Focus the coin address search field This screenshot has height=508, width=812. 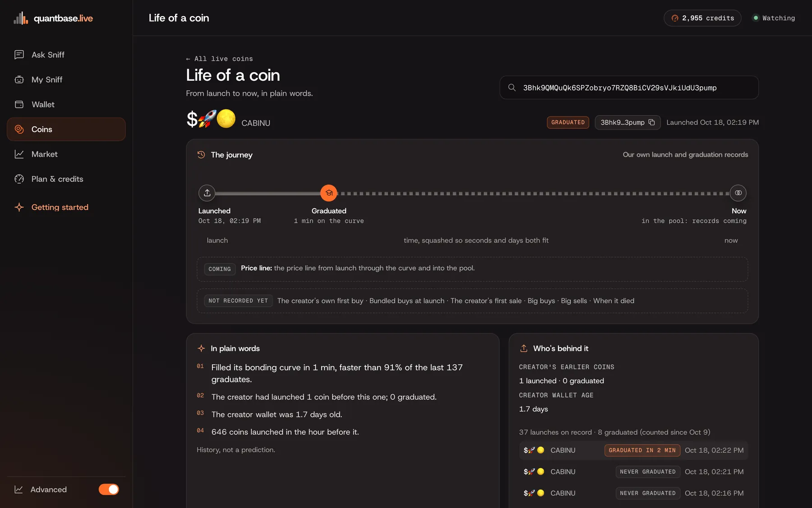tap(629, 88)
